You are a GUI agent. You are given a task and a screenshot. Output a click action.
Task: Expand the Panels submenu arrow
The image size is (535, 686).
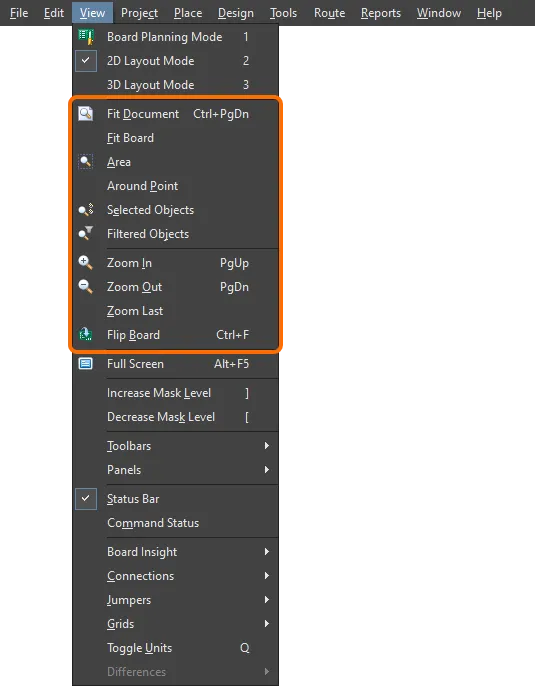click(266, 470)
